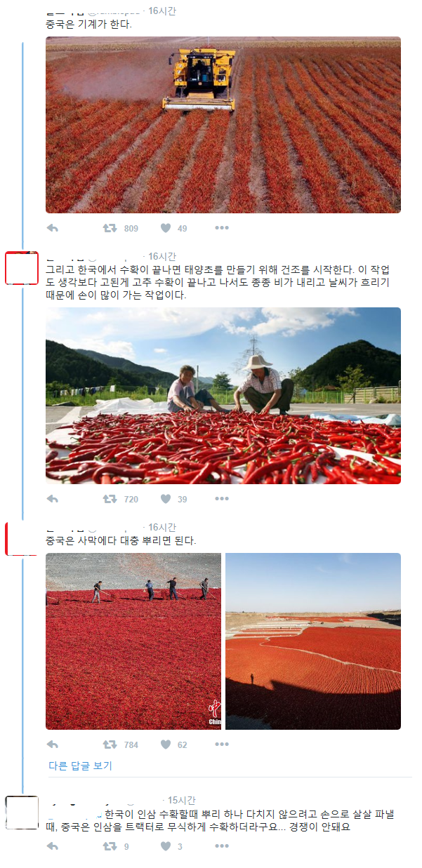422x868 pixels.
Task: View the workers raking red peppers image
Action: pos(133,641)
